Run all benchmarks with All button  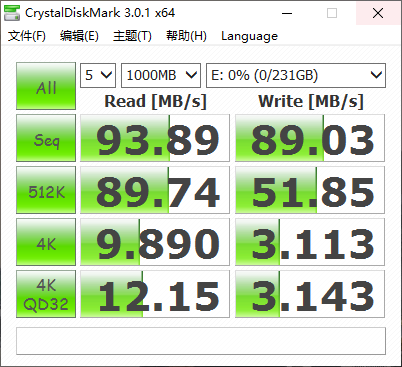(46, 86)
